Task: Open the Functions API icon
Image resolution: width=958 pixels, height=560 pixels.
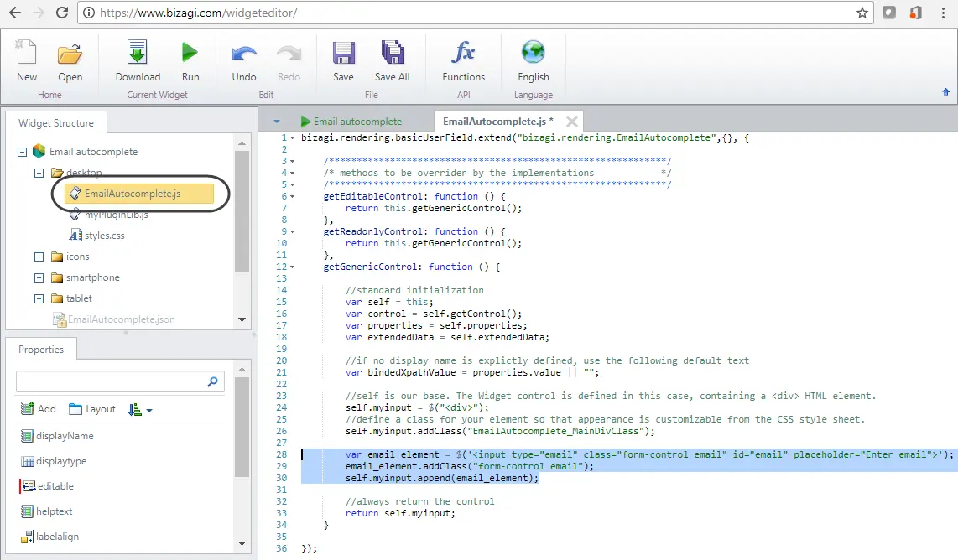Action: pos(463,60)
